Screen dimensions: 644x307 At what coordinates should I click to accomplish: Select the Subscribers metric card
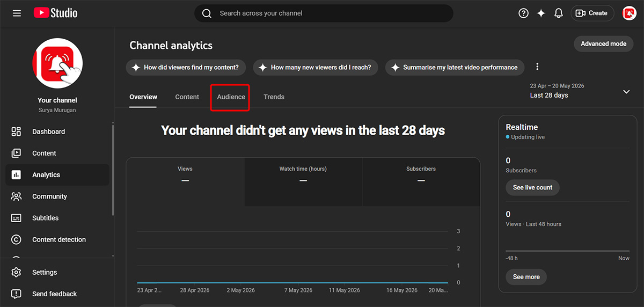point(421,181)
